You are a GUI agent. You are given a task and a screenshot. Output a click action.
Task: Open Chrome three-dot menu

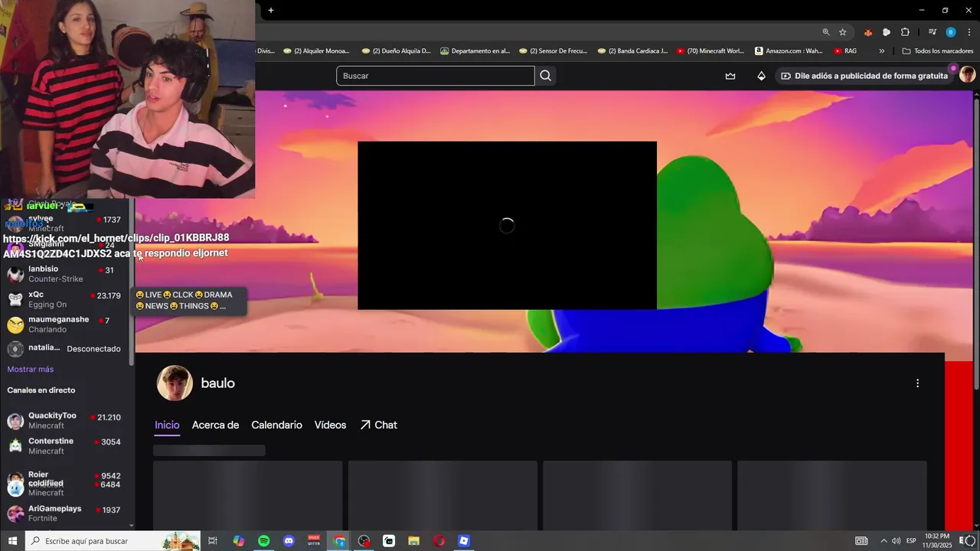pyautogui.click(x=969, y=32)
